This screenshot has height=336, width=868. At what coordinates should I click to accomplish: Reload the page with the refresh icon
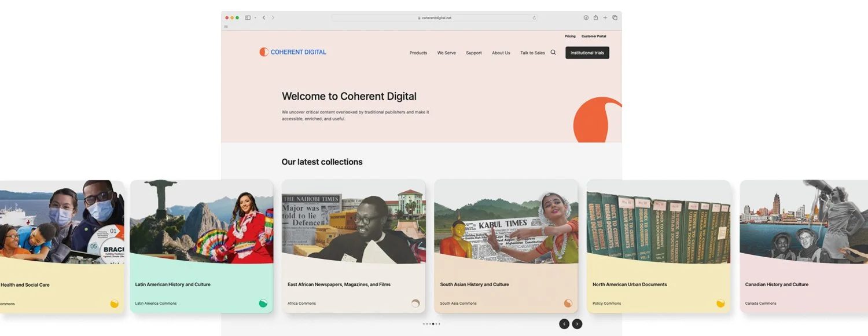click(x=534, y=18)
